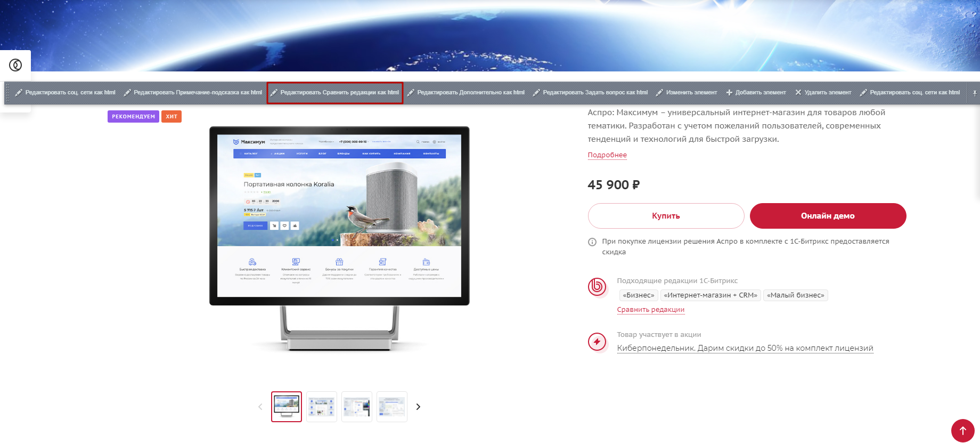This screenshot has height=443, width=980.
Task: Choose "Редактировать Сравнить редакции как html"
Action: click(335, 93)
